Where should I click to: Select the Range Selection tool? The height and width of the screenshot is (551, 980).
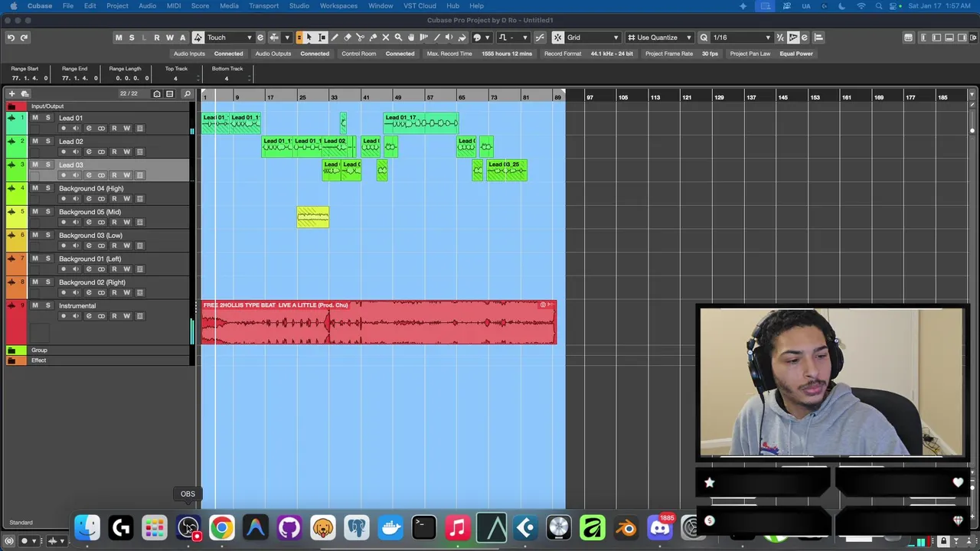(x=322, y=37)
